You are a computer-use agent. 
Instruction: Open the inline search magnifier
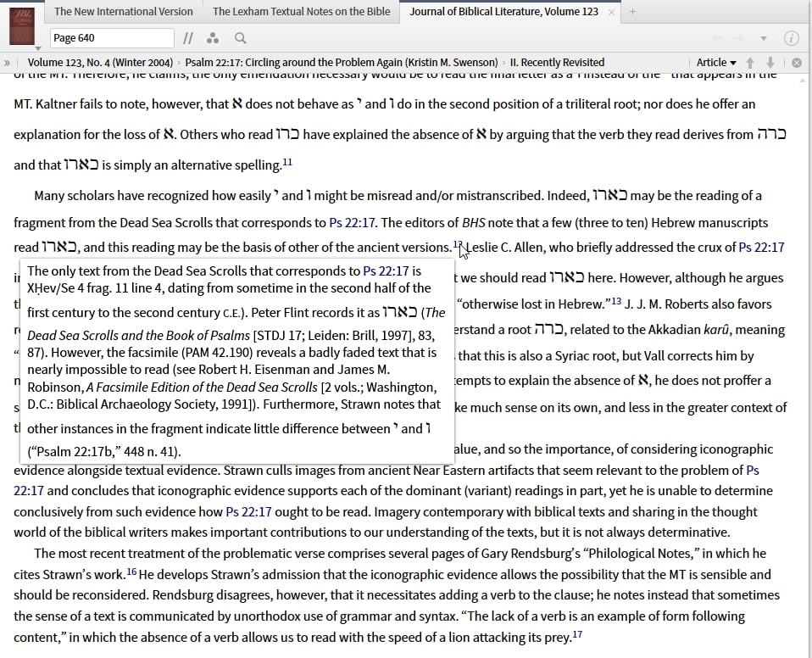tap(240, 38)
